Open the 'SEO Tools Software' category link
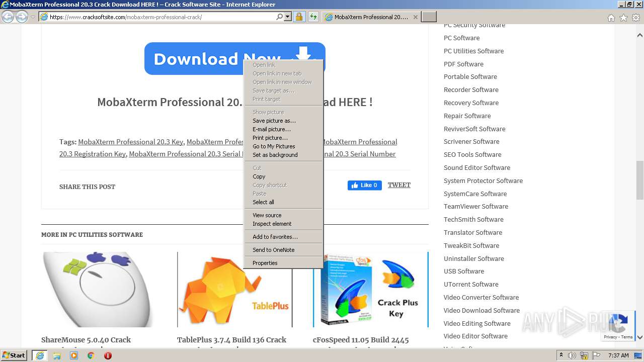The height and width of the screenshot is (362, 644). [472, 154]
